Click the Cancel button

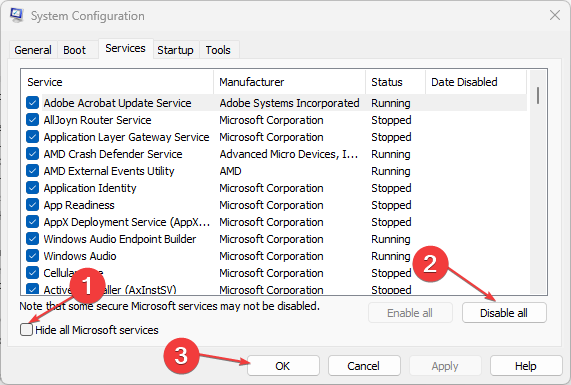tap(364, 366)
